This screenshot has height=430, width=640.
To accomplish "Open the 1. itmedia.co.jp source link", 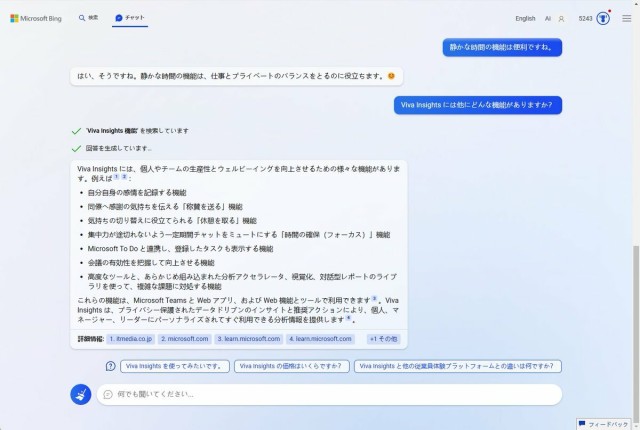I will 130,339.
